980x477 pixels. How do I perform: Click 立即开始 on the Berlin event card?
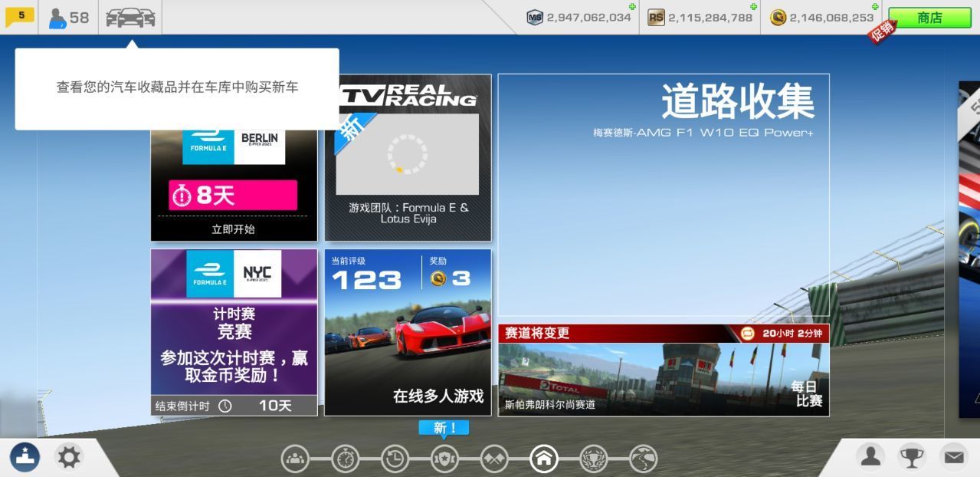pyautogui.click(x=232, y=229)
